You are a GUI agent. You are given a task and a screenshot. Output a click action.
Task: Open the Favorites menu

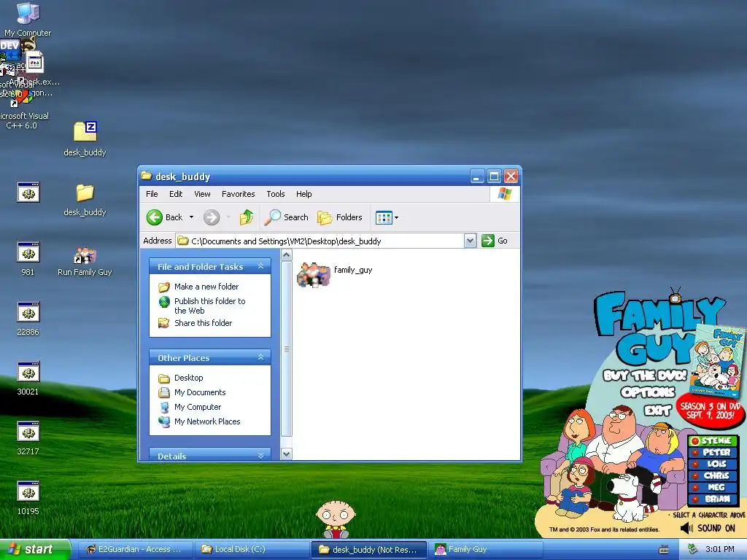tap(239, 194)
